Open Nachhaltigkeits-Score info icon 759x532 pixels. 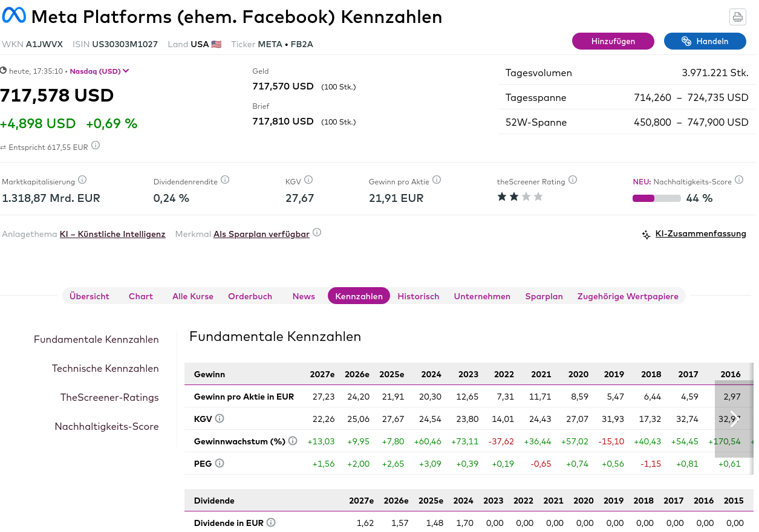tap(739, 181)
